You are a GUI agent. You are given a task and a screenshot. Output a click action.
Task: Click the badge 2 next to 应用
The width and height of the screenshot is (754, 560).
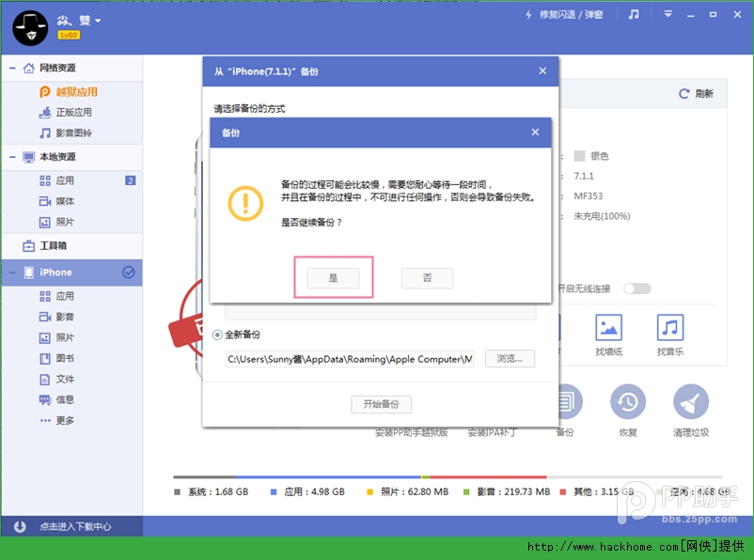pos(130,180)
